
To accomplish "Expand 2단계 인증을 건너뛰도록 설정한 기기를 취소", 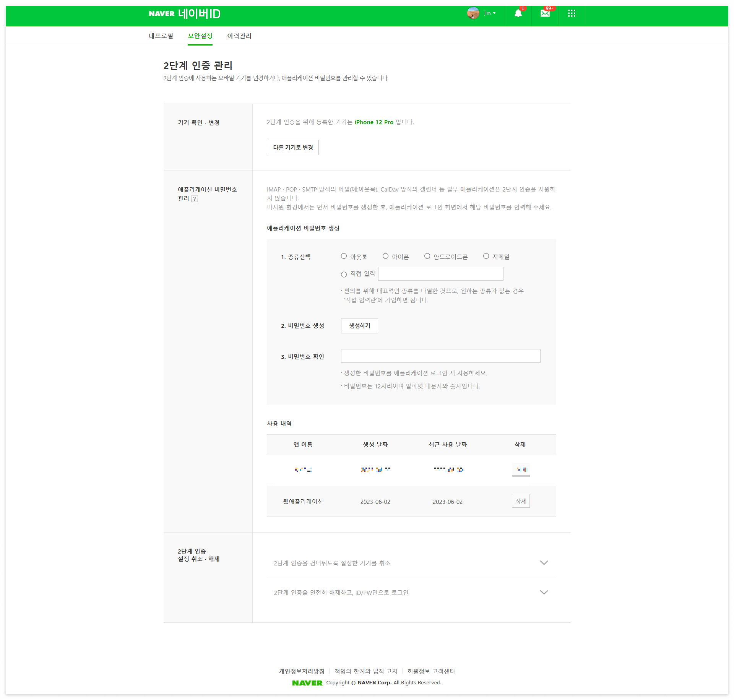I will coord(544,563).
